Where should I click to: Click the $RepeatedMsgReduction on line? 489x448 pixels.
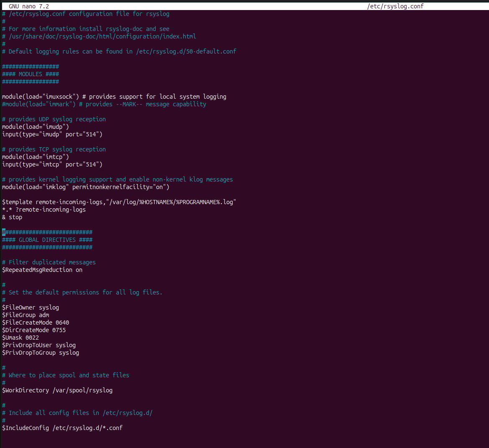42,270
